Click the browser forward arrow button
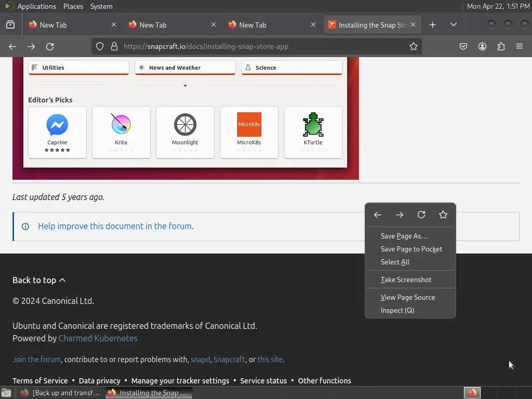This screenshot has width=532, height=399. pos(31,46)
